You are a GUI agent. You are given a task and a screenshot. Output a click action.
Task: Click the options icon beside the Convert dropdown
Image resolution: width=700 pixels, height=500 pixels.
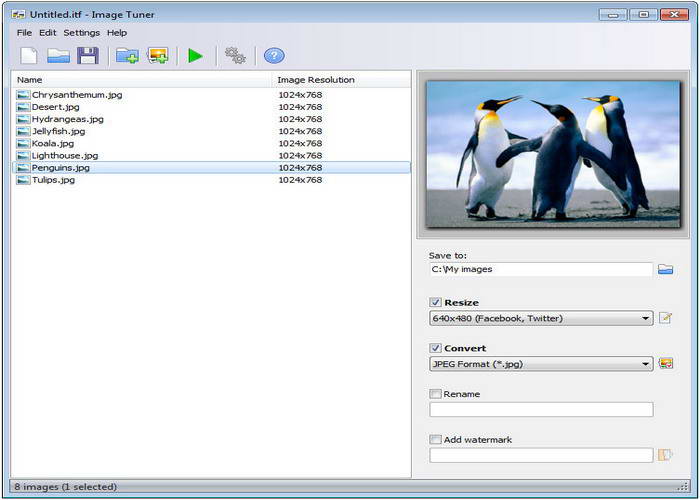666,363
